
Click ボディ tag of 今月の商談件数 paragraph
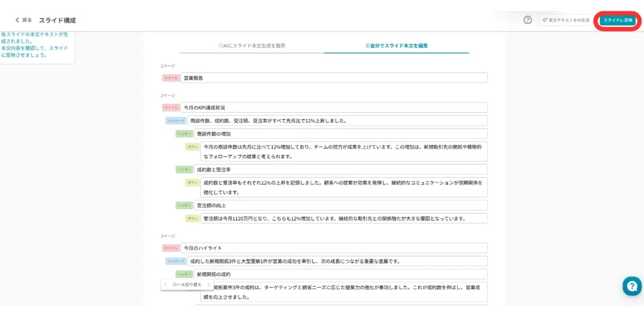pos(192,147)
